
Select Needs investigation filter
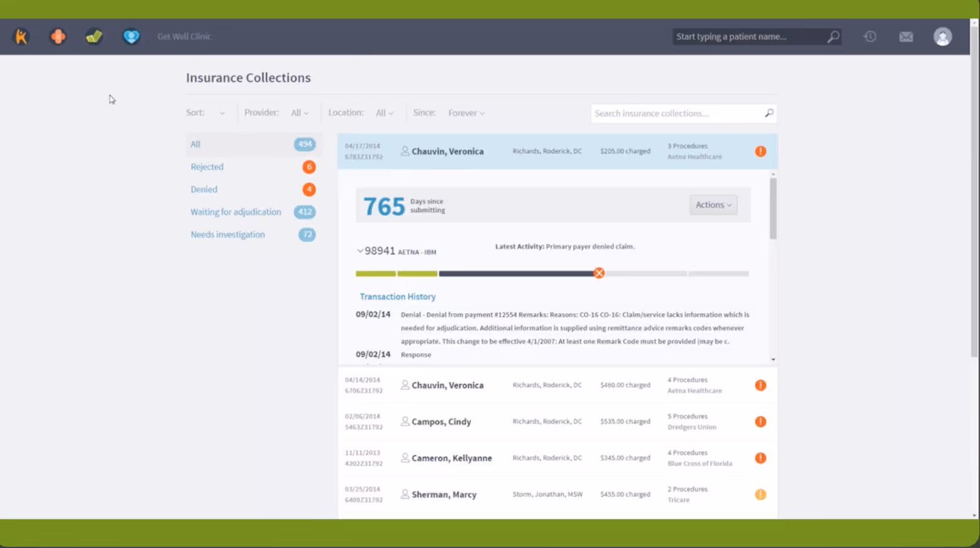click(228, 235)
